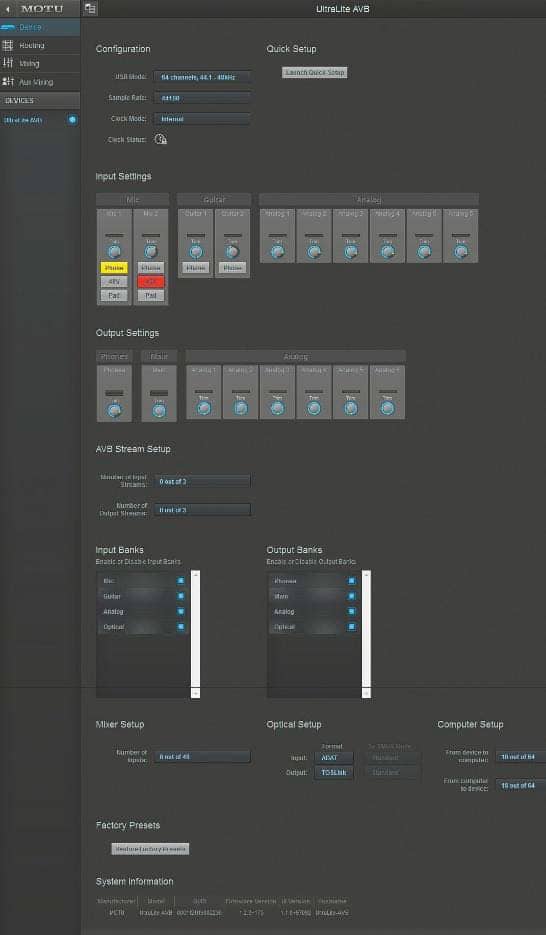Toggle the Analog output bank checkbox
The width and height of the screenshot is (546, 935).
tap(352, 611)
